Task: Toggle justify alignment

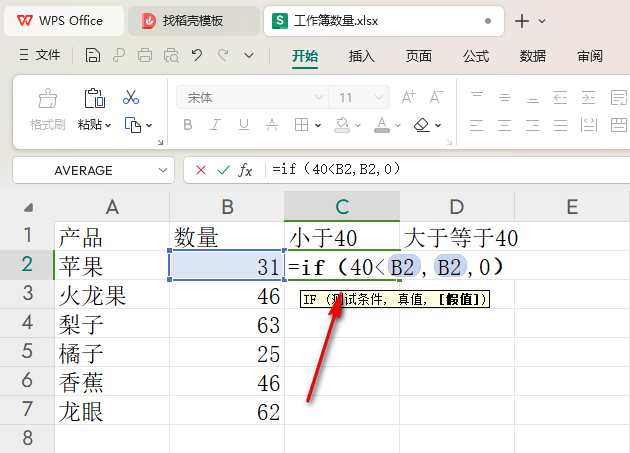Action: click(560, 125)
